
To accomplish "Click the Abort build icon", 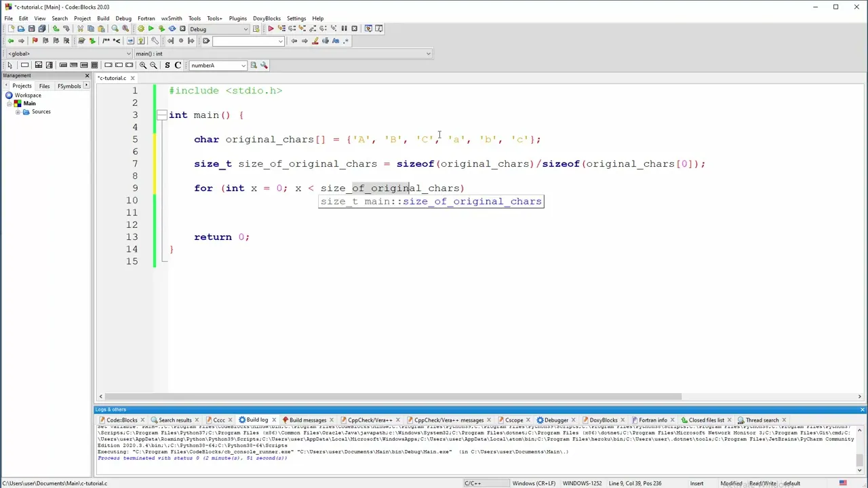I will click(182, 28).
